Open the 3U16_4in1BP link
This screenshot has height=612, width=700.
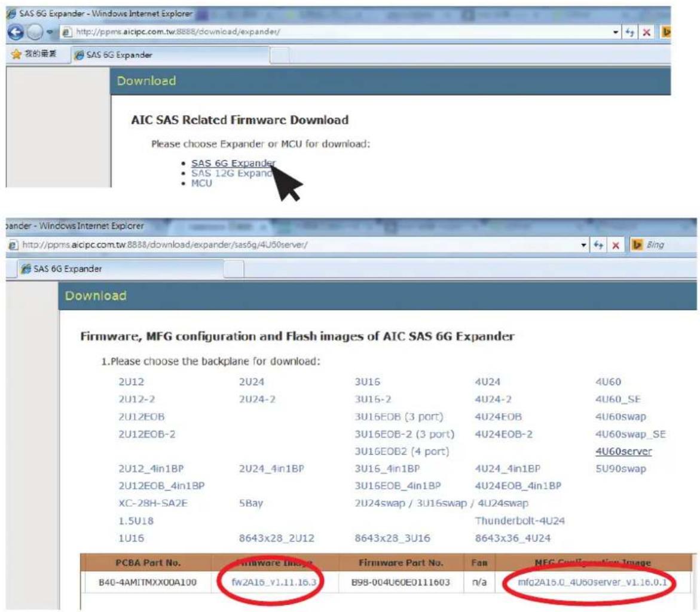tap(387, 469)
